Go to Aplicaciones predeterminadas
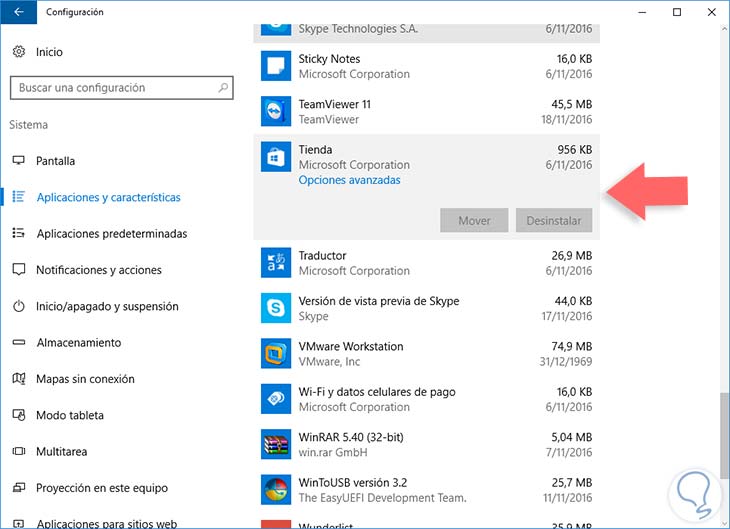Viewport: 730px width, 529px height. point(111,234)
